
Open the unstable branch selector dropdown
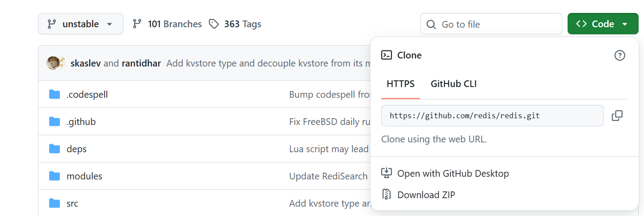[80, 24]
